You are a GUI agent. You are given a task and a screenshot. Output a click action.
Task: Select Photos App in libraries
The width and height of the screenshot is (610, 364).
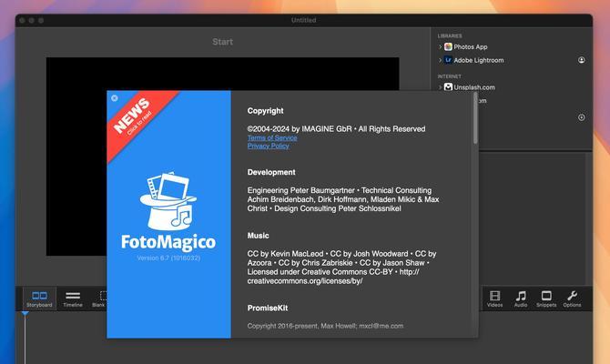pos(471,46)
